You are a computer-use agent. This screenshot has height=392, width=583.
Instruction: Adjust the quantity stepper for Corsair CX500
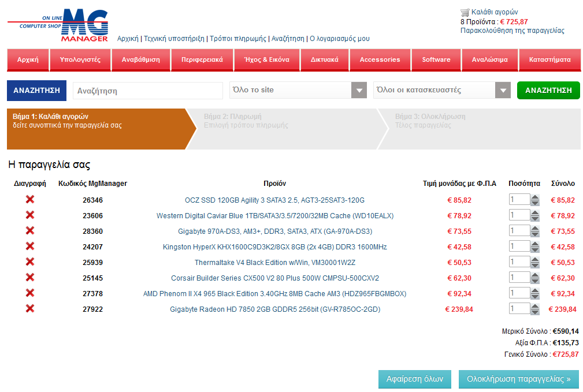535,278
